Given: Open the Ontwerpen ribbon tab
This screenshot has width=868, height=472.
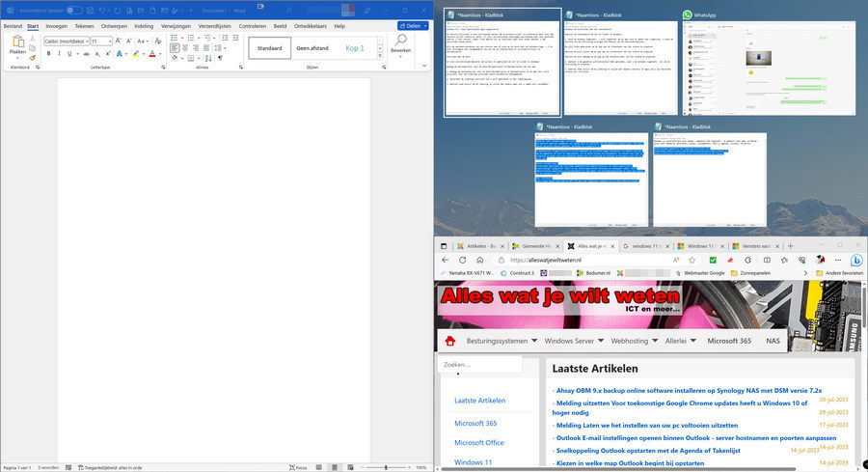Looking at the screenshot, I should [x=114, y=26].
